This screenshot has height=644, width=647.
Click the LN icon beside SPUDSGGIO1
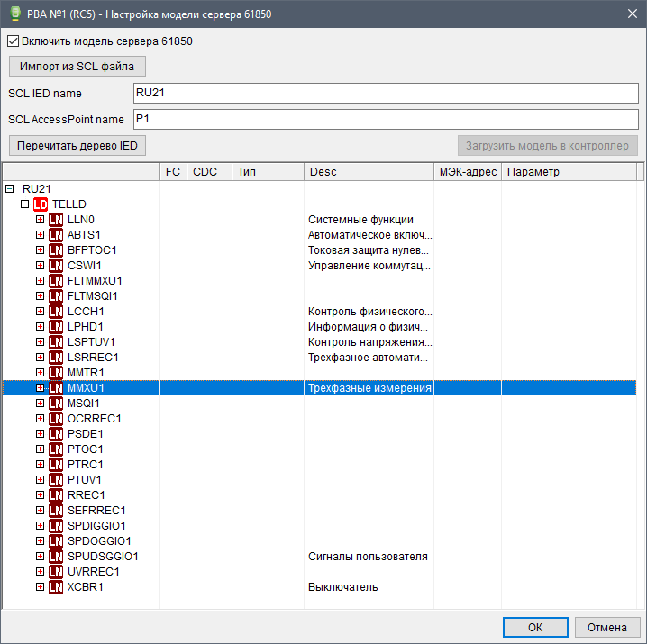point(56,557)
